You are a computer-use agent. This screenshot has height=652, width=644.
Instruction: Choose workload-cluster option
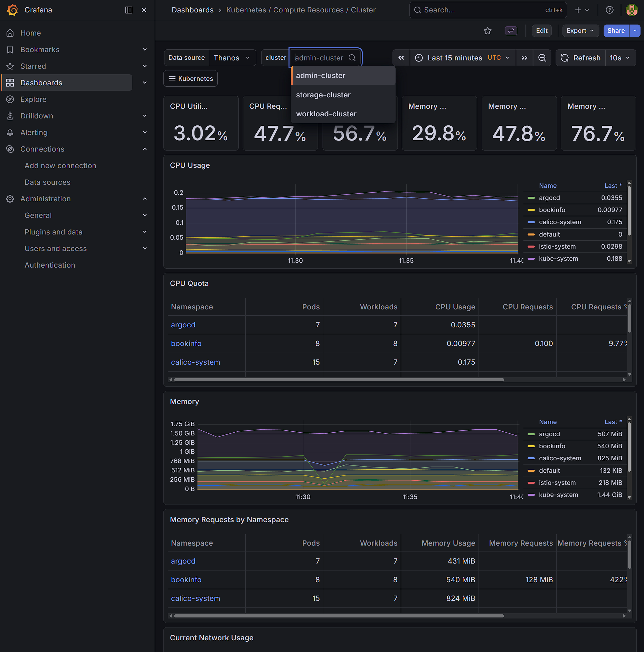pyautogui.click(x=326, y=114)
